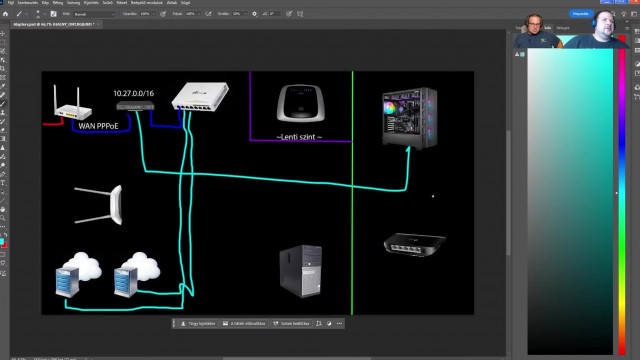
Task: Collapse the right panel group arrows
Action: 627,22
